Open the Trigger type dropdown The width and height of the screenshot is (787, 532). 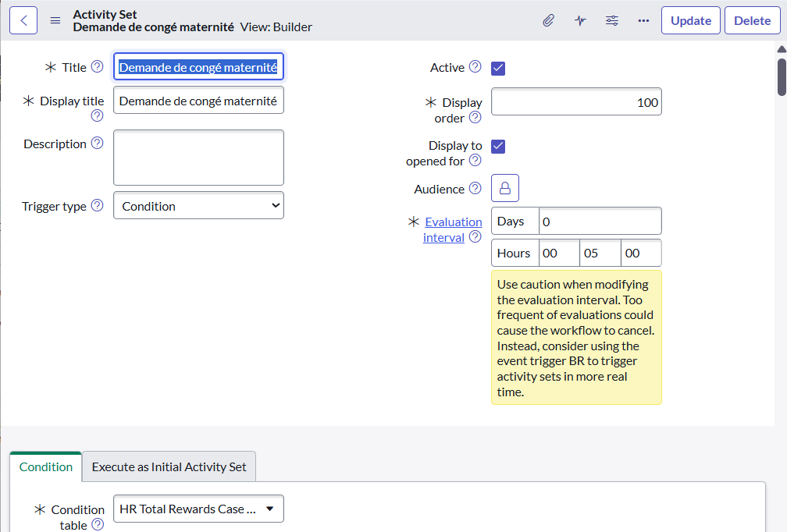coord(199,206)
